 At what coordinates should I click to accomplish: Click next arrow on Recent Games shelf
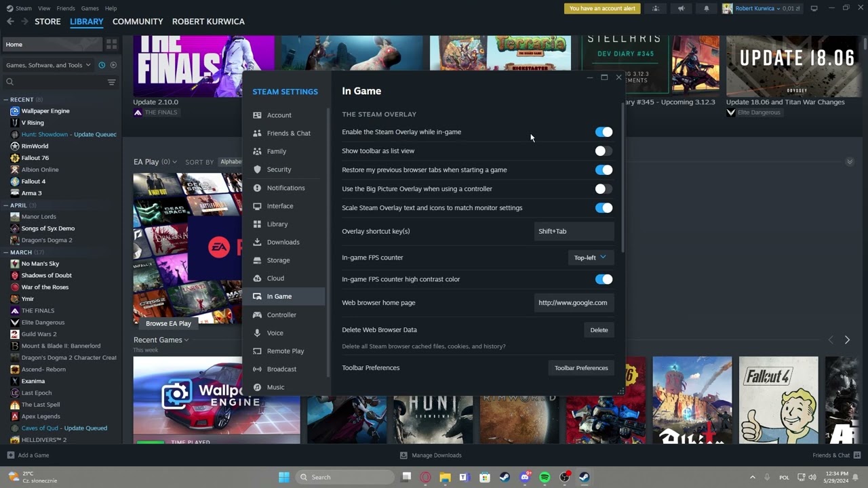(847, 340)
